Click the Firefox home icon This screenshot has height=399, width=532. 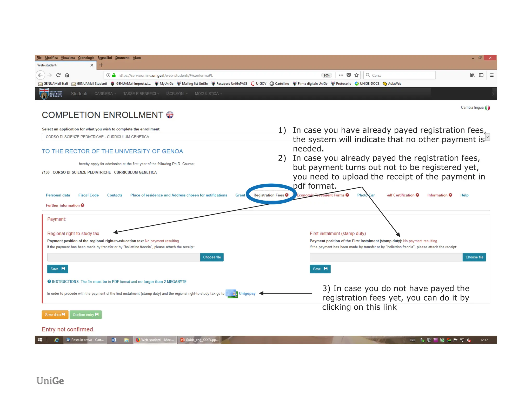point(67,75)
